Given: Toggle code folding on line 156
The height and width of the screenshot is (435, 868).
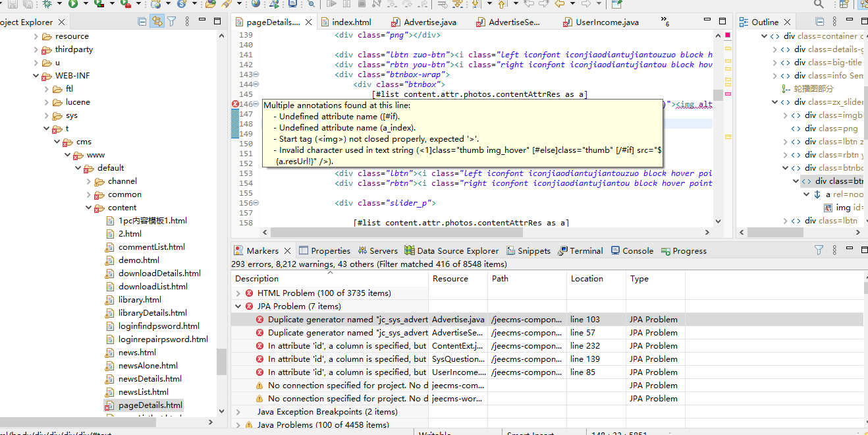Looking at the screenshot, I should click(256, 203).
